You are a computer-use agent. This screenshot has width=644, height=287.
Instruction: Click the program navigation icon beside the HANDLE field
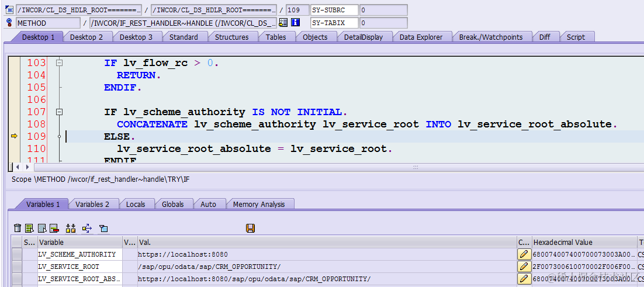(x=283, y=23)
